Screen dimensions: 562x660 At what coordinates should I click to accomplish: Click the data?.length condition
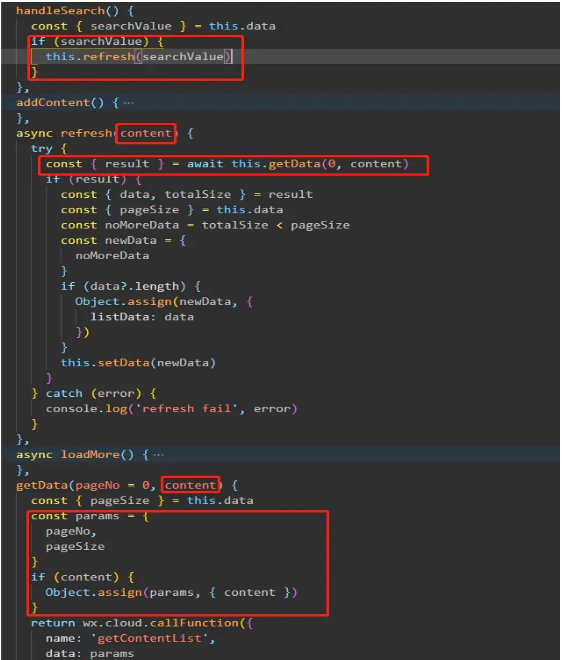(134, 286)
